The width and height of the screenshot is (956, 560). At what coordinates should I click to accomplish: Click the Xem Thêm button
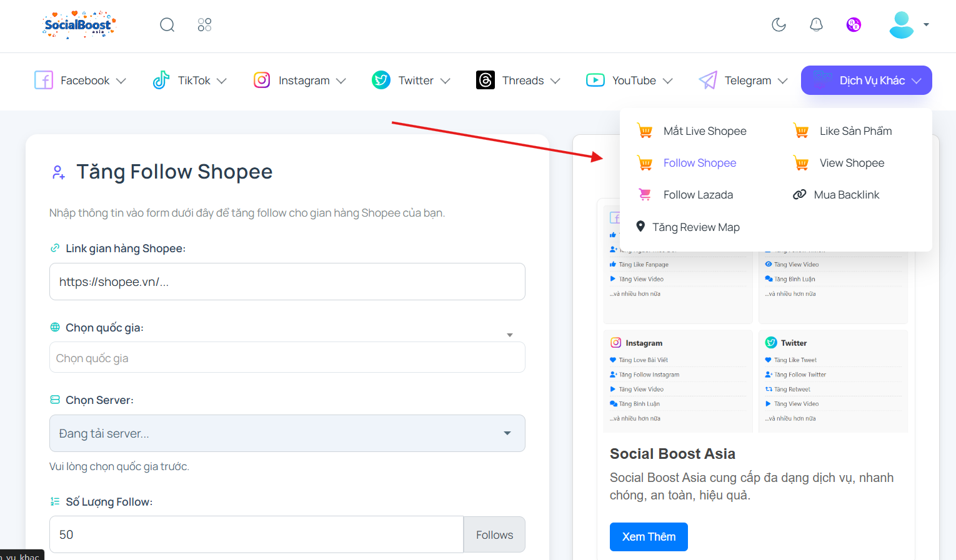[649, 537]
